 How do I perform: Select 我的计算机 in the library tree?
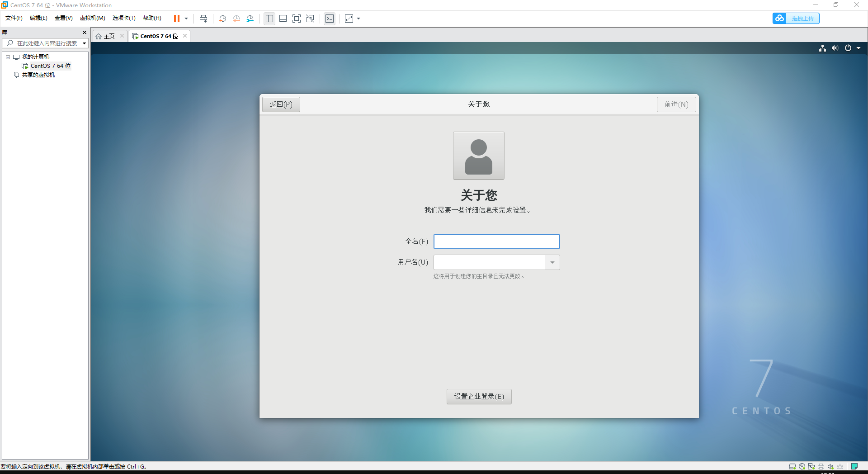click(36, 57)
